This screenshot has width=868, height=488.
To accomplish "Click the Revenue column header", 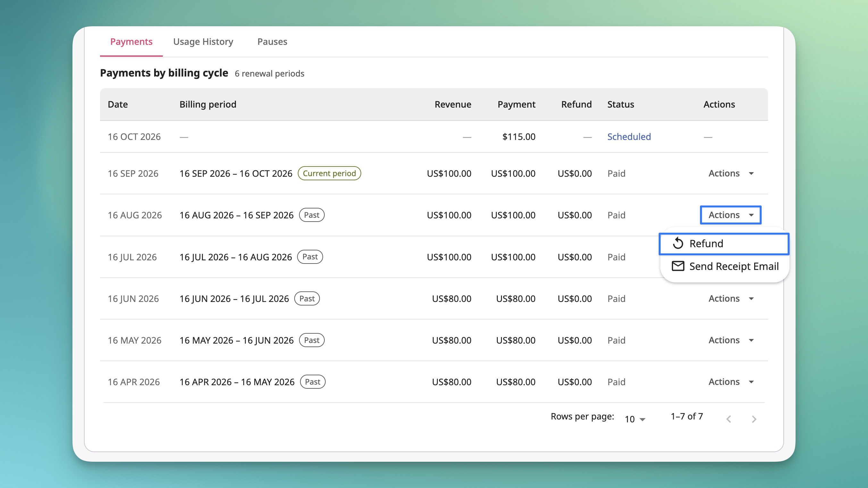I will pyautogui.click(x=453, y=104).
